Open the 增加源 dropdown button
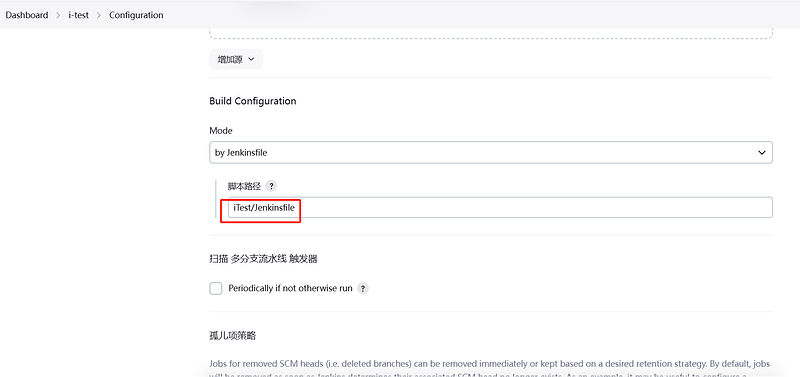This screenshot has width=800, height=377. (236, 59)
